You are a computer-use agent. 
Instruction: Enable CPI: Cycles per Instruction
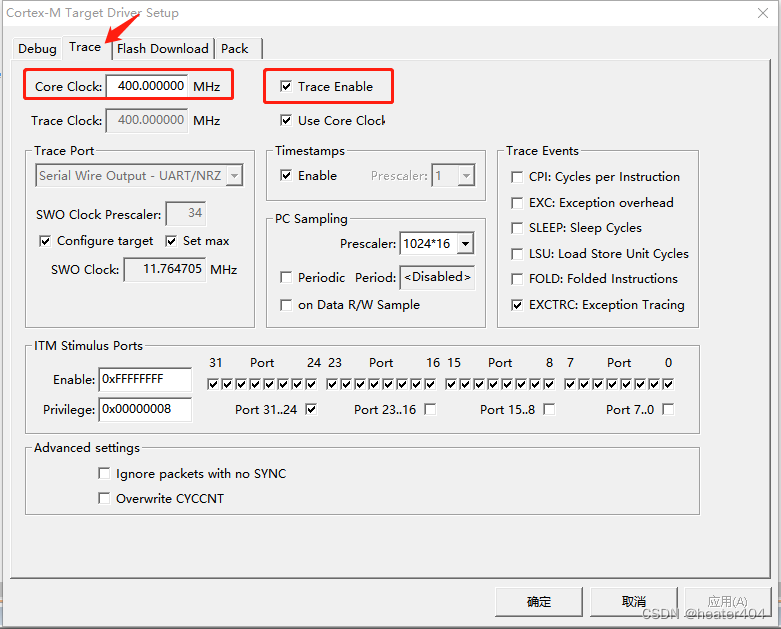point(517,177)
